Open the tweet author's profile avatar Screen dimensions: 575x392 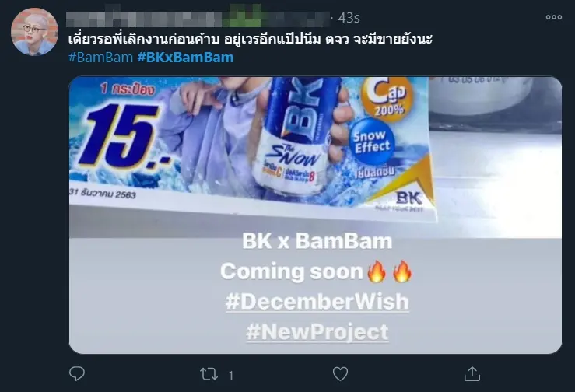coord(34,32)
